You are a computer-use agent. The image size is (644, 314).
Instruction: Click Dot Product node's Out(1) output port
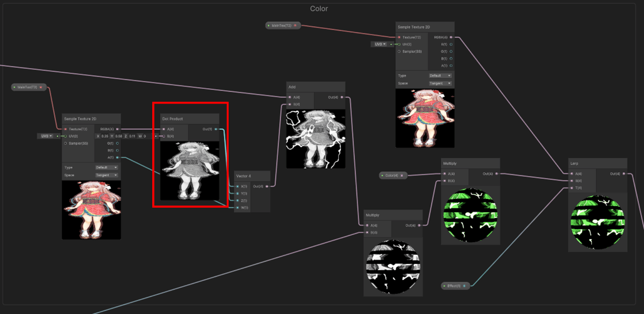tap(216, 129)
